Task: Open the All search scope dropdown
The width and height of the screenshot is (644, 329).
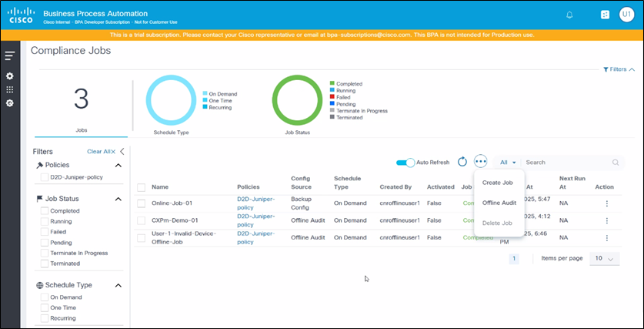Action: click(508, 163)
